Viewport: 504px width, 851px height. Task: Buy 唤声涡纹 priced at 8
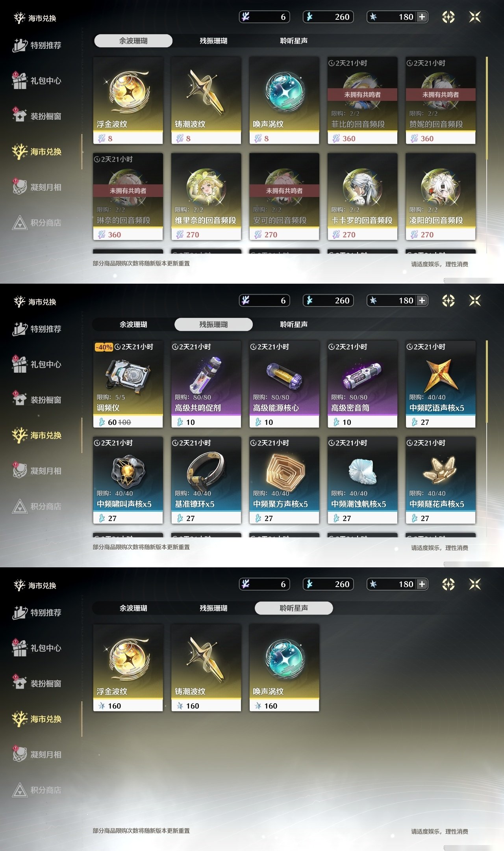coord(284,100)
